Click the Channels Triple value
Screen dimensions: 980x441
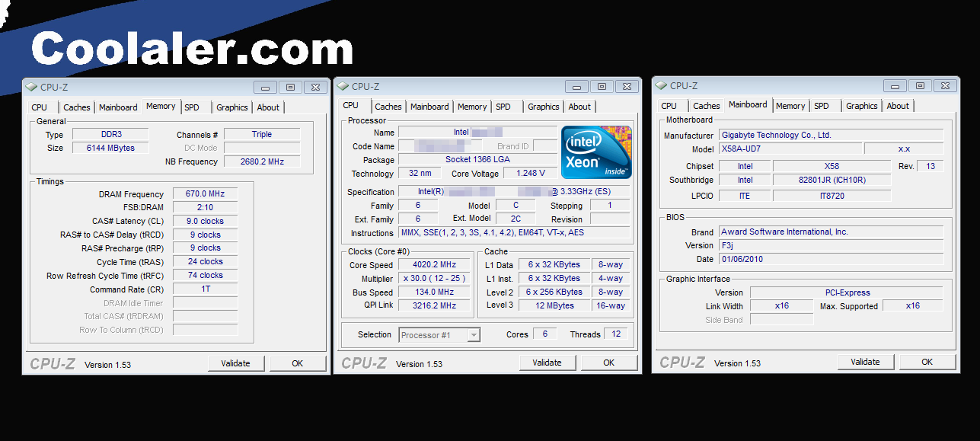[x=262, y=134]
